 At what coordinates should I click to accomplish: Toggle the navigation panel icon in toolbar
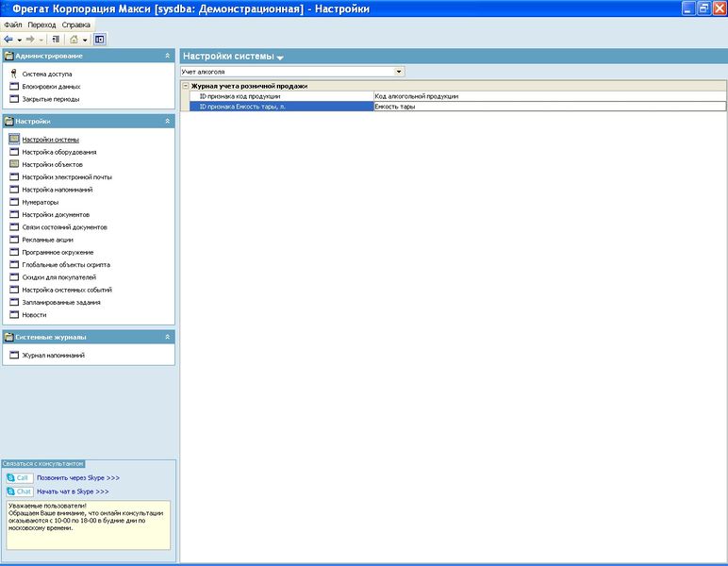coord(99,40)
